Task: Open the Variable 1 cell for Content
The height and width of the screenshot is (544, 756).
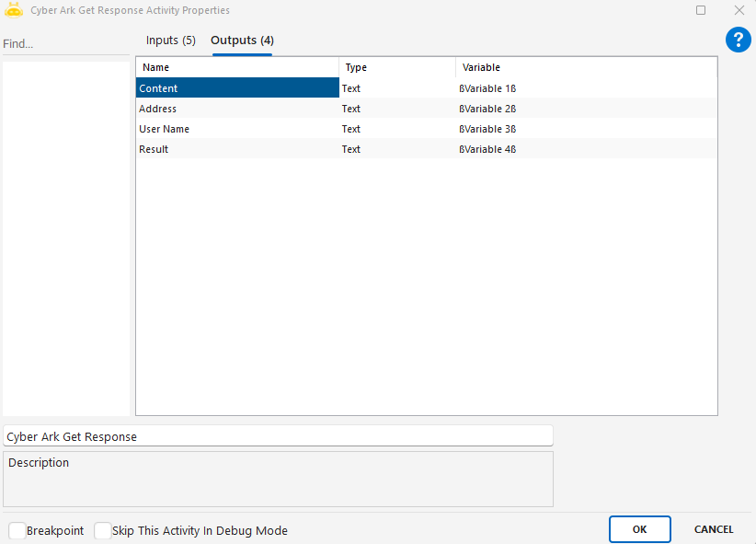Action: pyautogui.click(x=585, y=88)
